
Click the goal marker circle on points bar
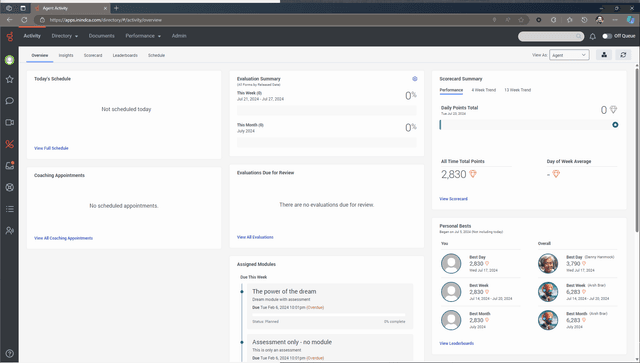[x=615, y=125]
